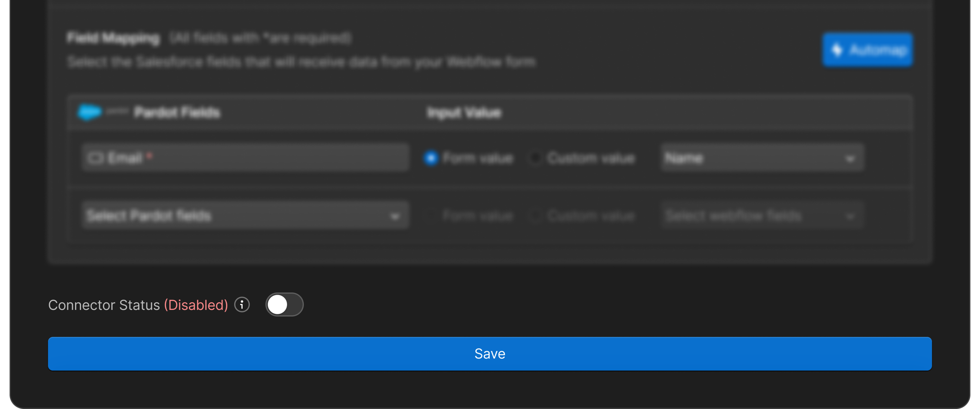This screenshot has width=980, height=409.
Task: Select Form value radio for Email
Action: tap(431, 158)
